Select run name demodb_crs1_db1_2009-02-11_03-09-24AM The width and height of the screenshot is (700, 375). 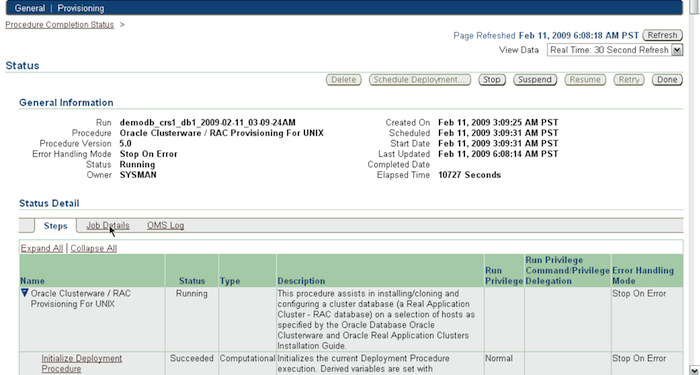[208, 122]
